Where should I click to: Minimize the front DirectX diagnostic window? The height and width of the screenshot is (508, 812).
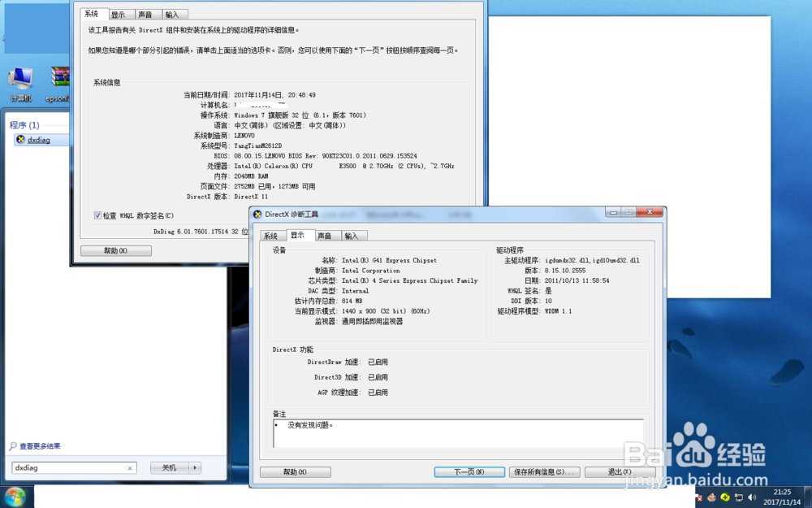[613, 212]
